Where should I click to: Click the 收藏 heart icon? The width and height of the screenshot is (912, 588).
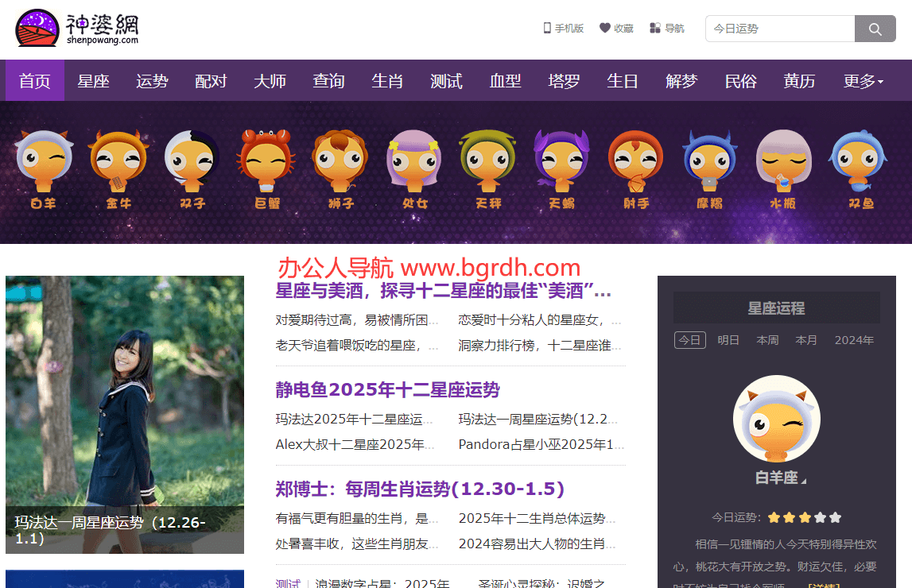606,27
